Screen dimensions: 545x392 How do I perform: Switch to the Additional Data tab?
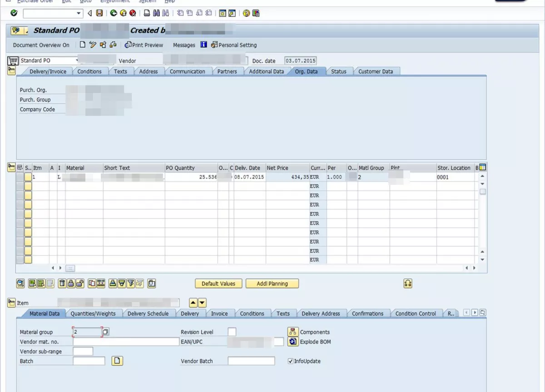(x=267, y=71)
